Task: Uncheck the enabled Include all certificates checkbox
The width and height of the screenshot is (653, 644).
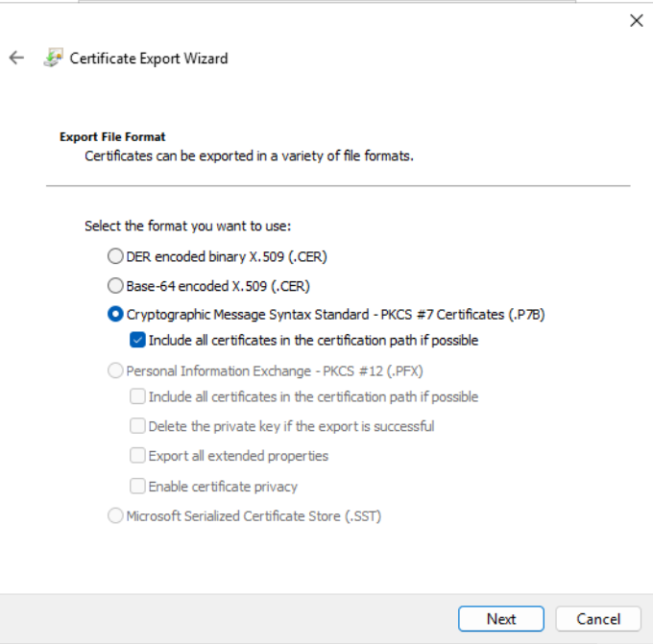Action: click(138, 340)
